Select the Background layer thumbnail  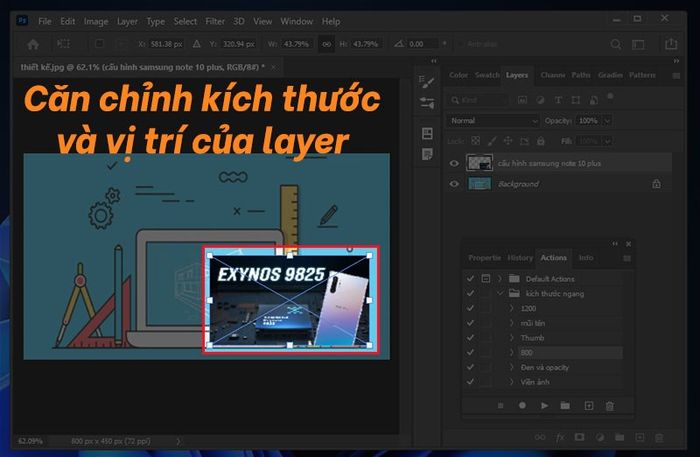coord(479,183)
